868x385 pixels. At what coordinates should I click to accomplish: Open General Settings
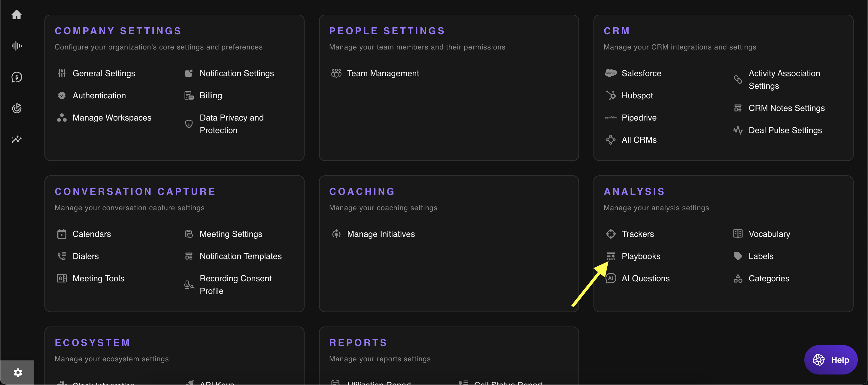104,73
